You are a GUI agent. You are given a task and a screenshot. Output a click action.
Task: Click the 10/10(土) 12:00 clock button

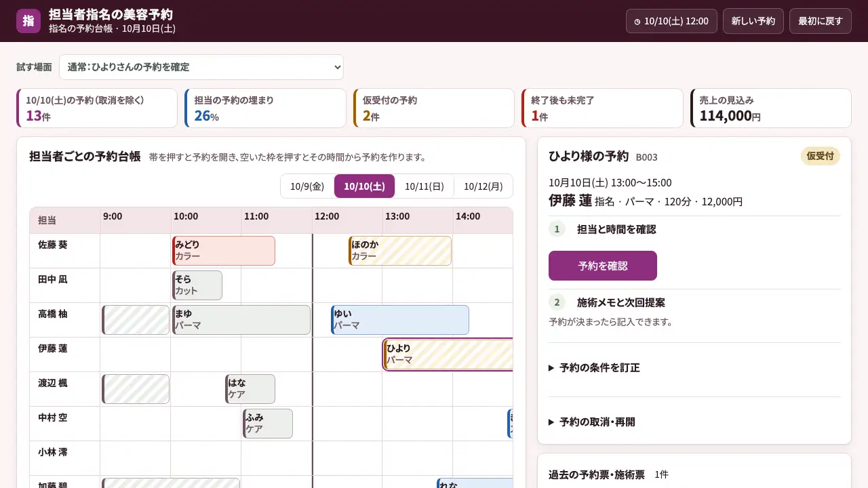point(671,21)
